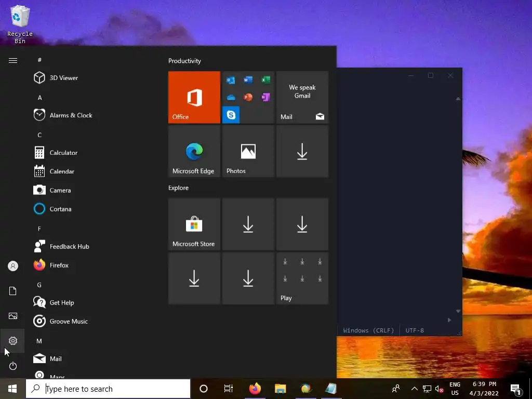Open Settings gear in Start sidebar
Image resolution: width=532 pixels, height=399 pixels.
(x=13, y=341)
